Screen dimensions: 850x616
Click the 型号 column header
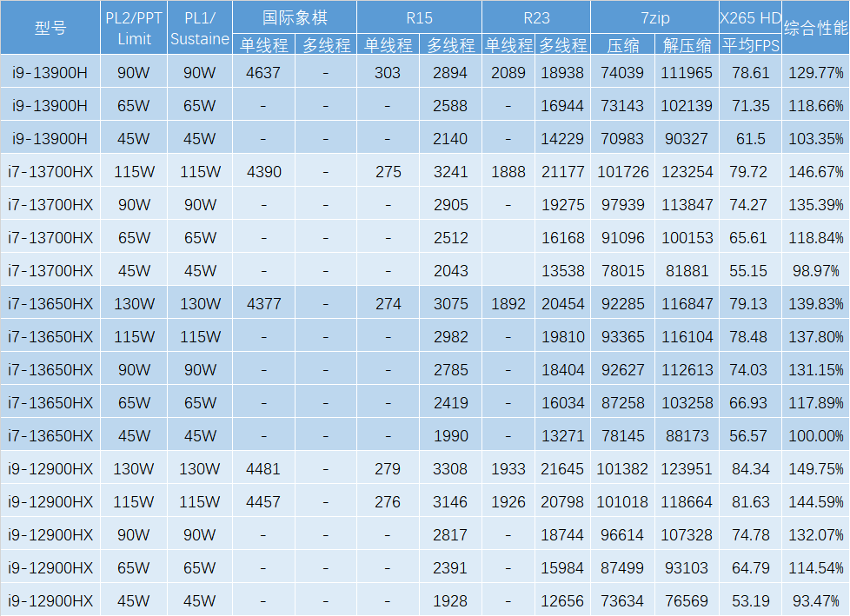click(50, 28)
